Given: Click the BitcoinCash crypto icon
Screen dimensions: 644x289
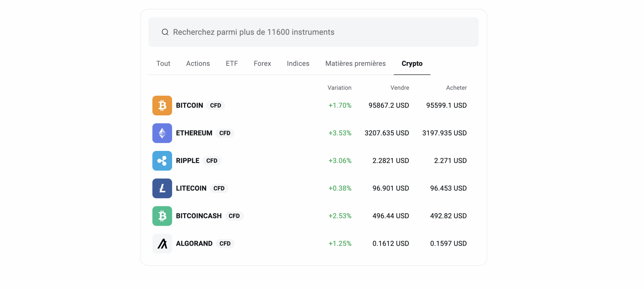Looking at the screenshot, I should tap(162, 216).
